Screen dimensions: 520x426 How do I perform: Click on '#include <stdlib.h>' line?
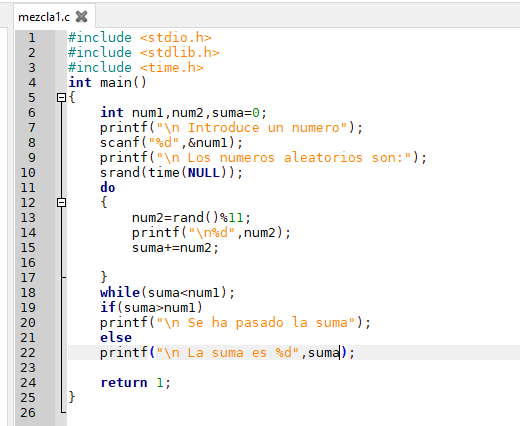[144, 52]
